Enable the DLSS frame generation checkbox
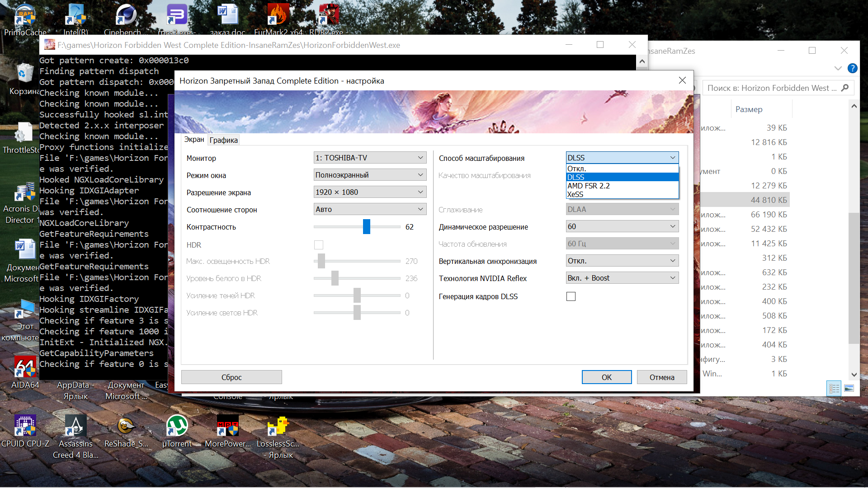 click(x=571, y=296)
